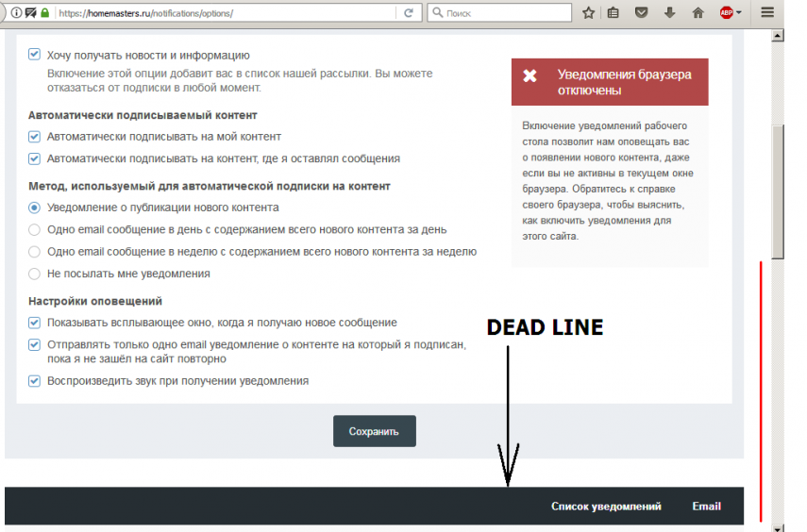Click the scrollbar down arrow

[x=778, y=526]
